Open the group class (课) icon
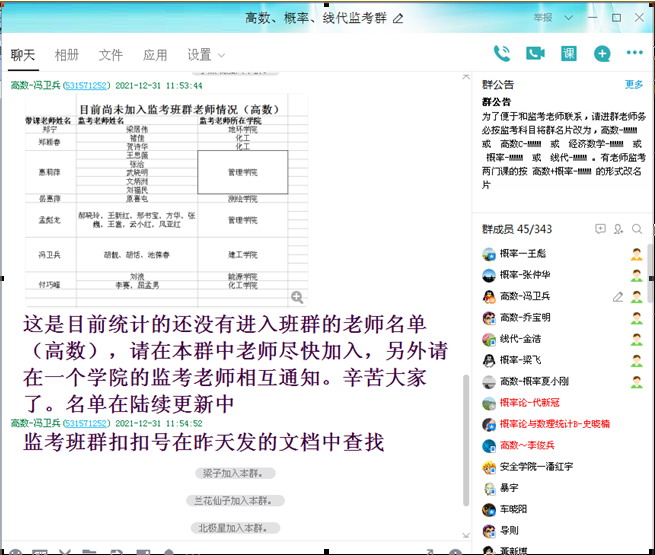The width and height of the screenshot is (655, 555). pyautogui.click(x=568, y=54)
